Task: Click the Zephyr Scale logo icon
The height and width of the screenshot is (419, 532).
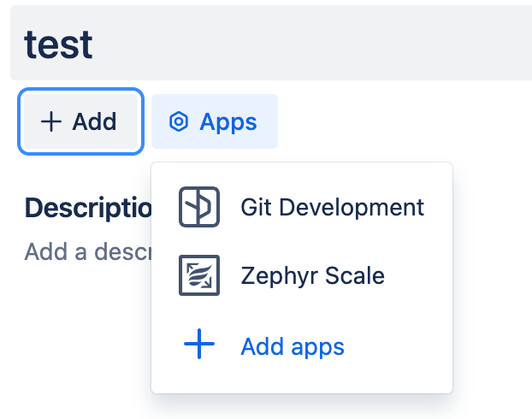Action: point(199,275)
